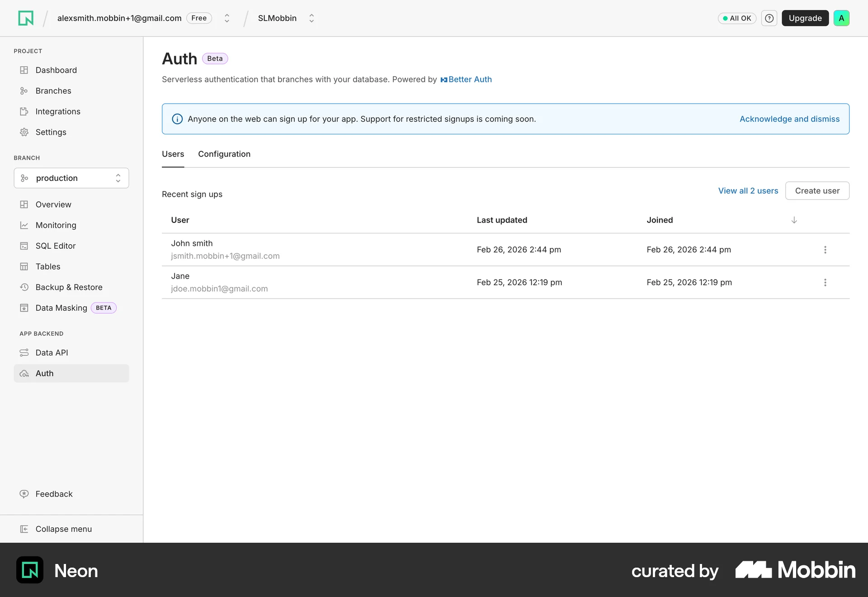Open Backup & Restore page
The height and width of the screenshot is (597, 868).
pyautogui.click(x=71, y=287)
